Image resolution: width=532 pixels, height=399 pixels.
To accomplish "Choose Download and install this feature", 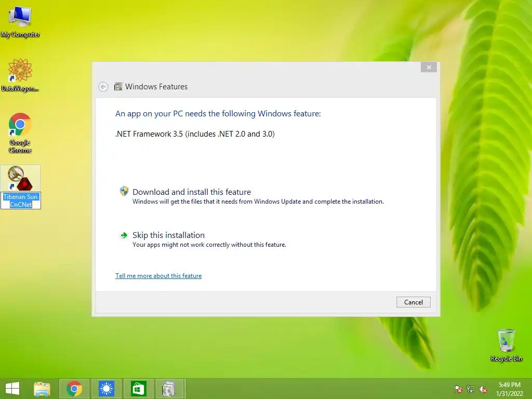I will click(192, 192).
